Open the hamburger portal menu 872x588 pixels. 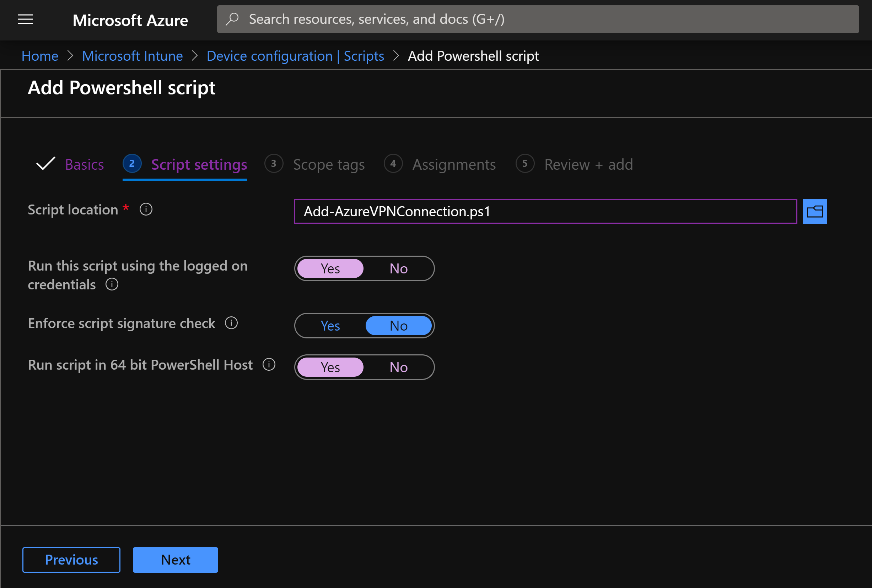click(26, 19)
